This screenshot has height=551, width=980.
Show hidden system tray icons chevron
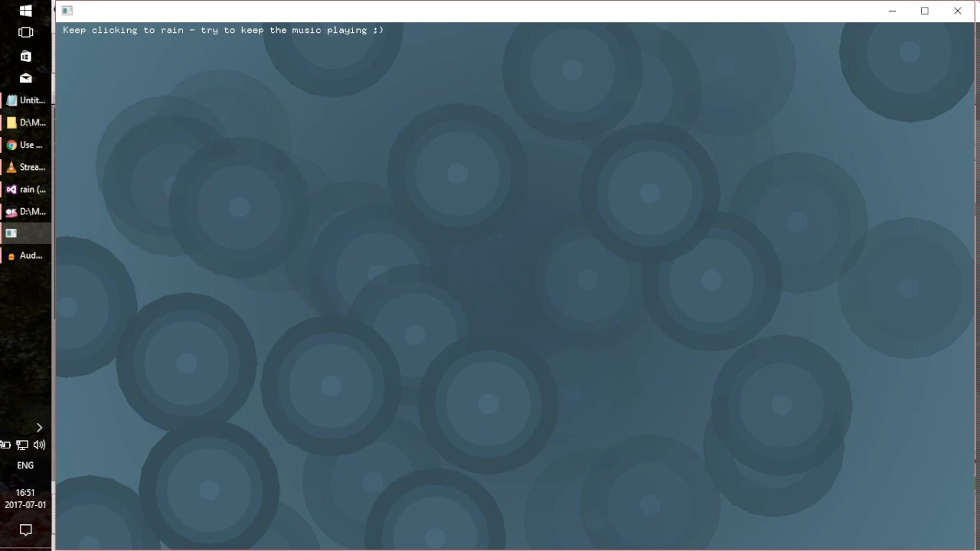[x=39, y=428]
